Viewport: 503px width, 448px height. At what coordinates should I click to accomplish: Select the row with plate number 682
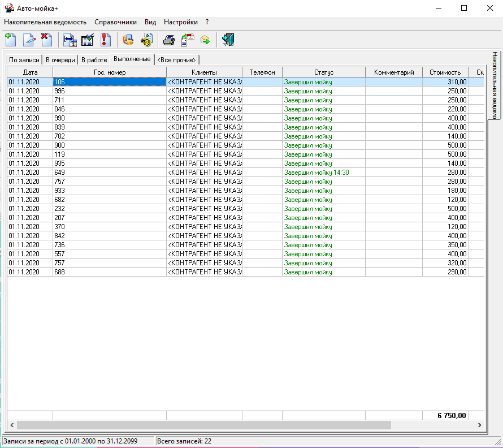coord(246,200)
